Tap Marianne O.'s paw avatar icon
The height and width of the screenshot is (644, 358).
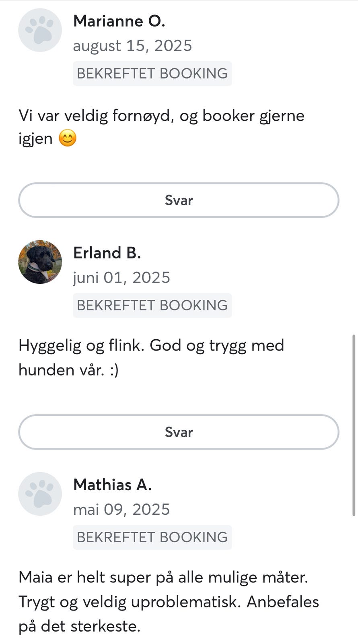(x=40, y=30)
